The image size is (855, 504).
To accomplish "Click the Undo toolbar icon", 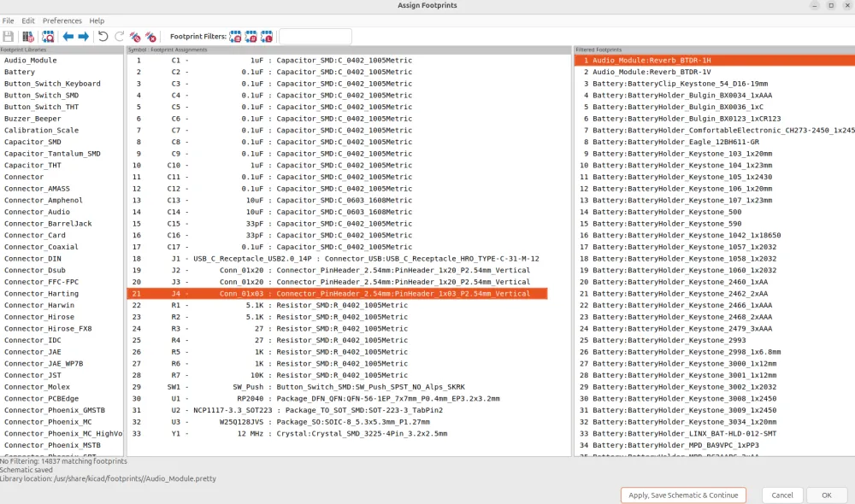I will coord(103,37).
